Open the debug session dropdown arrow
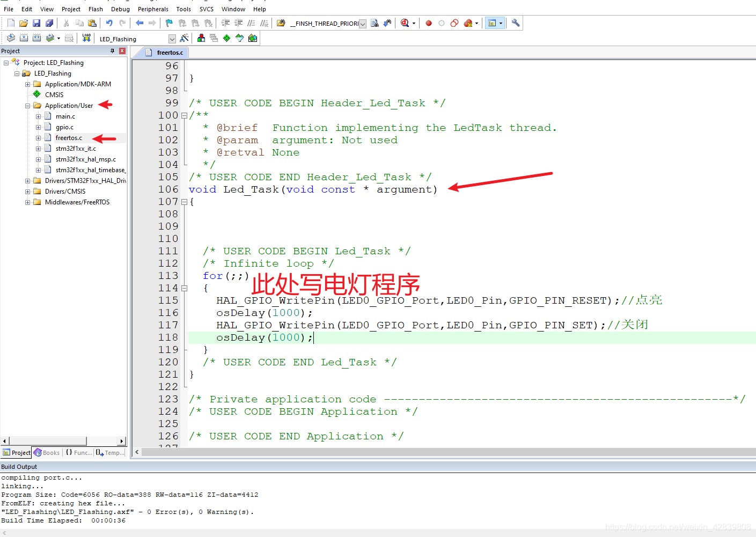 point(414,23)
